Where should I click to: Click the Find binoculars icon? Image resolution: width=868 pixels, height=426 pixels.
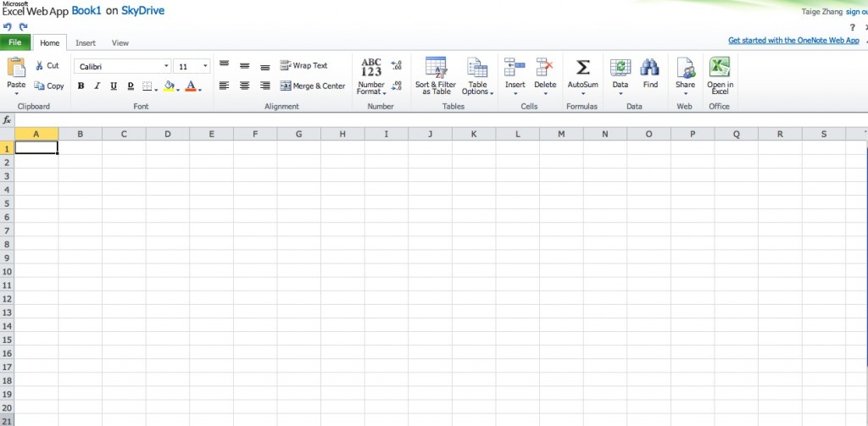pyautogui.click(x=650, y=68)
